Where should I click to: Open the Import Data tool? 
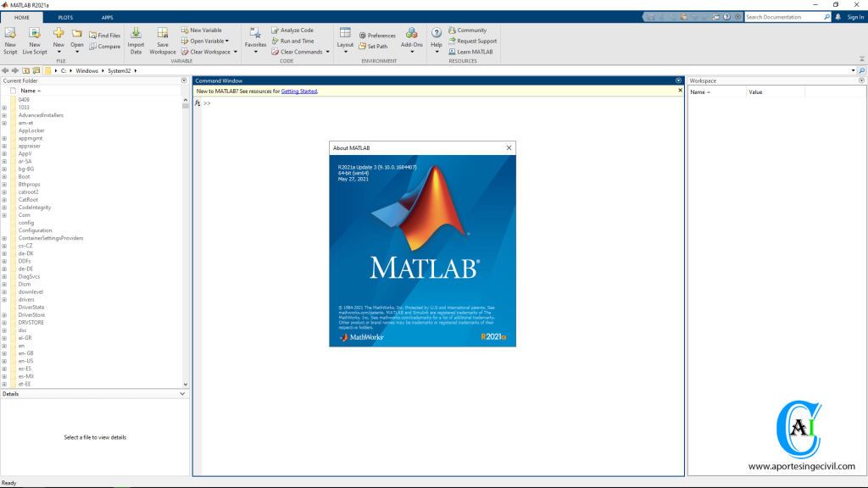pyautogui.click(x=136, y=38)
